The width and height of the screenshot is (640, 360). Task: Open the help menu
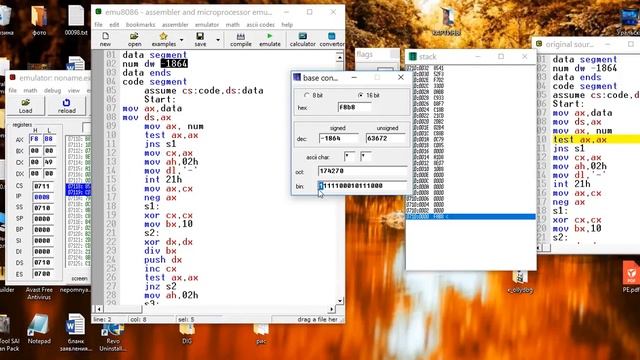click(287, 24)
